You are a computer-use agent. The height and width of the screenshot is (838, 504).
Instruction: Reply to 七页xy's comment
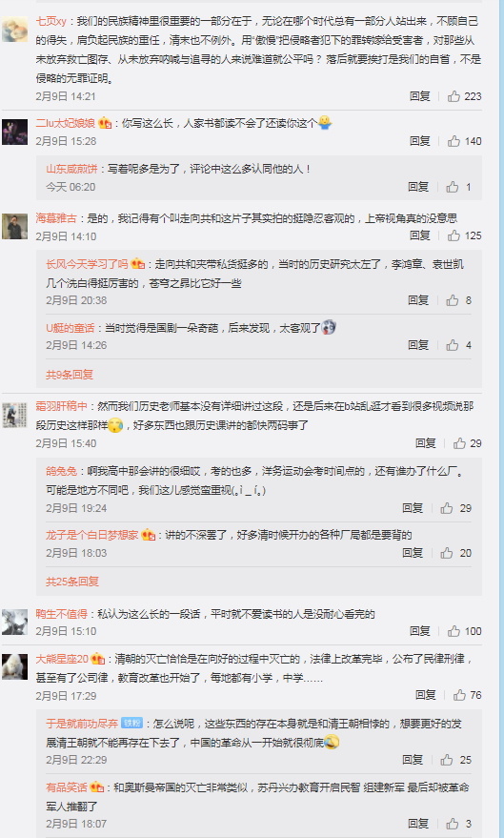[x=419, y=96]
